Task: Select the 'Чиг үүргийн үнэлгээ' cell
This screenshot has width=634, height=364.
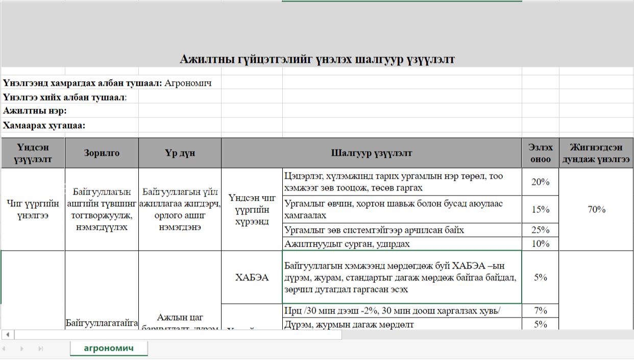Action: (x=33, y=209)
